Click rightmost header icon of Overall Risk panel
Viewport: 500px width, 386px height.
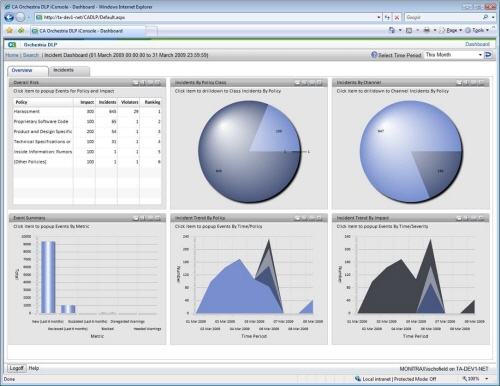(x=158, y=83)
